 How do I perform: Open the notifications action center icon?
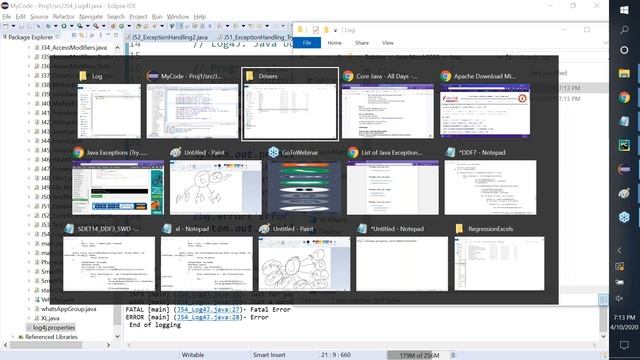[x=624, y=345]
